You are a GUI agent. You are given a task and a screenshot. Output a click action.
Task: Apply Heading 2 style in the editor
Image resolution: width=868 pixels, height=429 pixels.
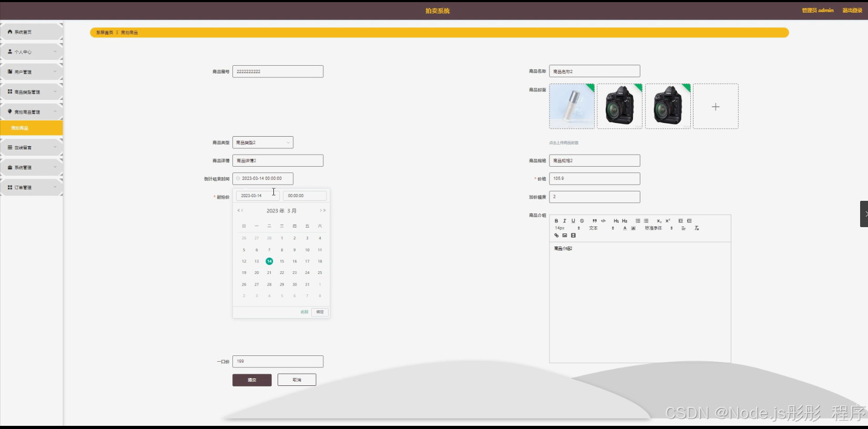625,221
